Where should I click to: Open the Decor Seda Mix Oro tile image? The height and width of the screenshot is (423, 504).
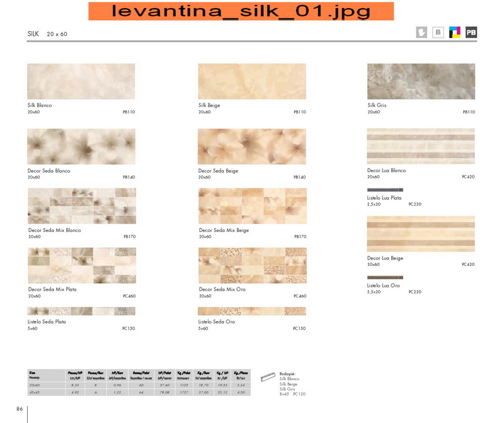click(x=253, y=265)
